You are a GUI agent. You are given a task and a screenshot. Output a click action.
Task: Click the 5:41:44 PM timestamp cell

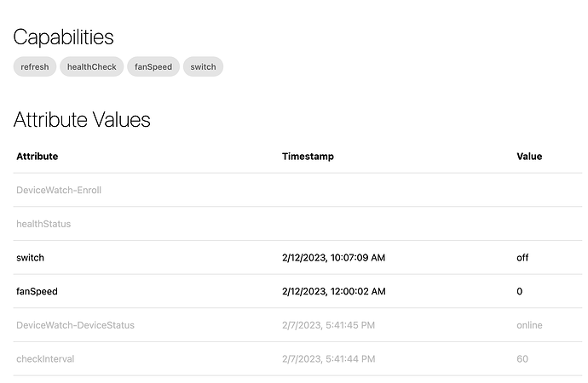pyautogui.click(x=326, y=359)
